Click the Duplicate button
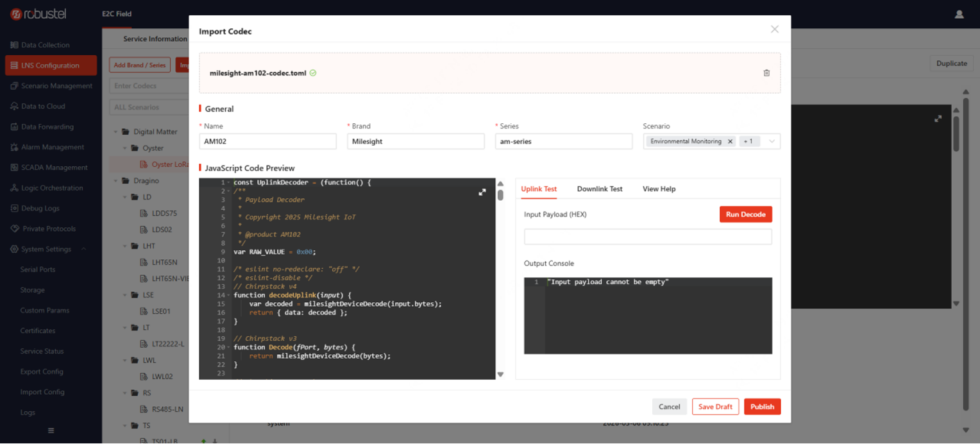 tap(951, 64)
